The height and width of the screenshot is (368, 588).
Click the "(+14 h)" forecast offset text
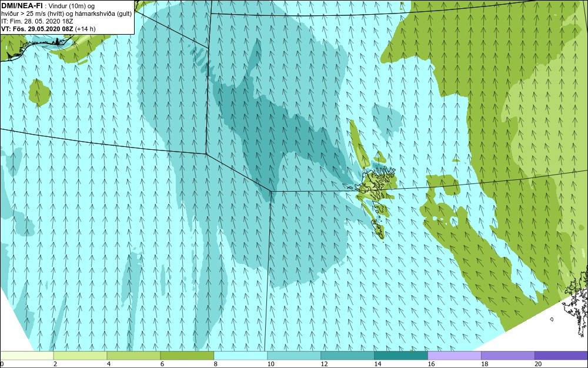(x=85, y=29)
